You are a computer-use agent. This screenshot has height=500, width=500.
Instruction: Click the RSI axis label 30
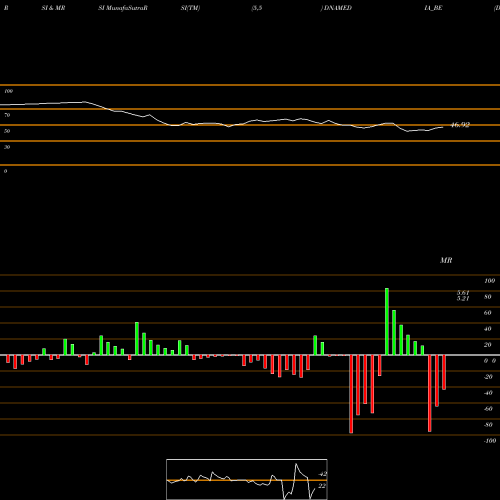(7, 147)
